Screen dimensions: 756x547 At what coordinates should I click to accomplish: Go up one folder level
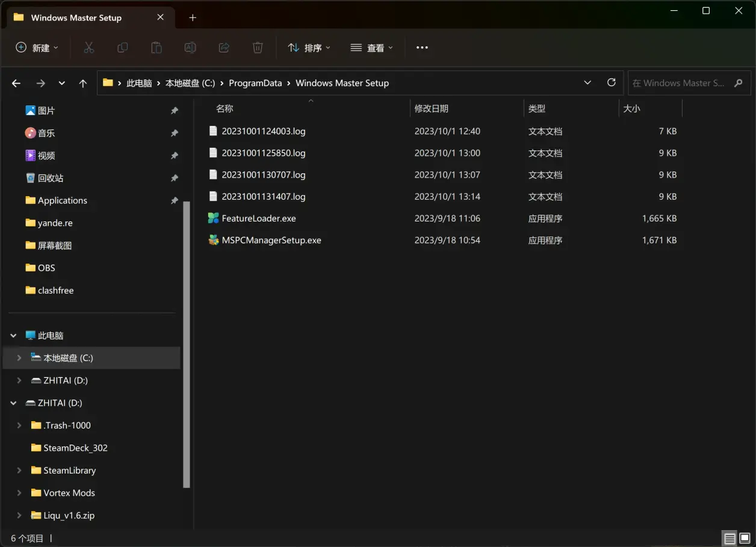tap(83, 83)
